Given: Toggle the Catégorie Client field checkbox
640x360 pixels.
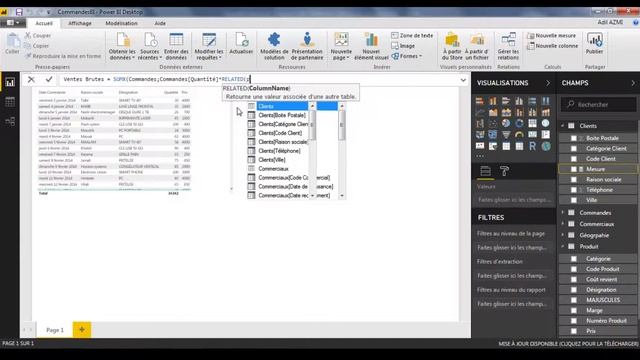Looking at the screenshot, I should pyautogui.click(x=573, y=149).
